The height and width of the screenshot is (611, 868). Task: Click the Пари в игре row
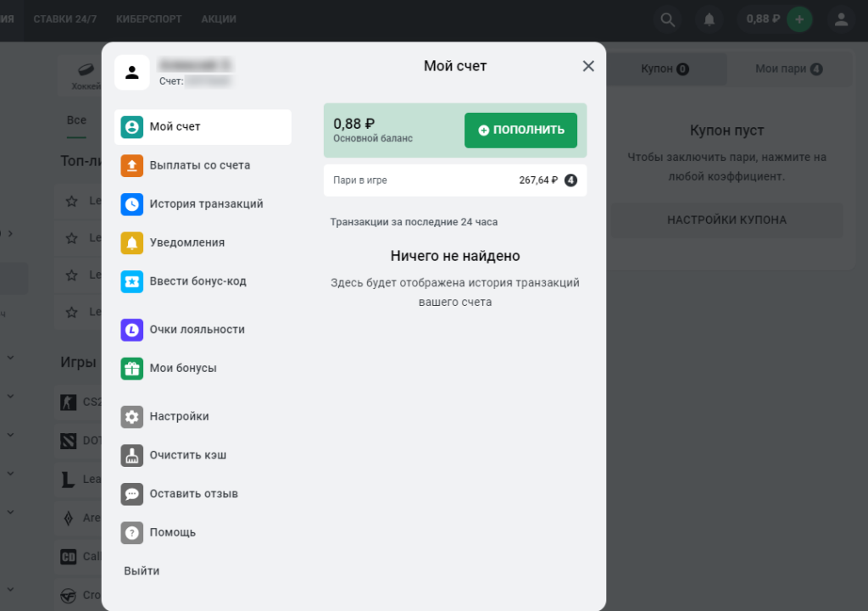tap(455, 181)
